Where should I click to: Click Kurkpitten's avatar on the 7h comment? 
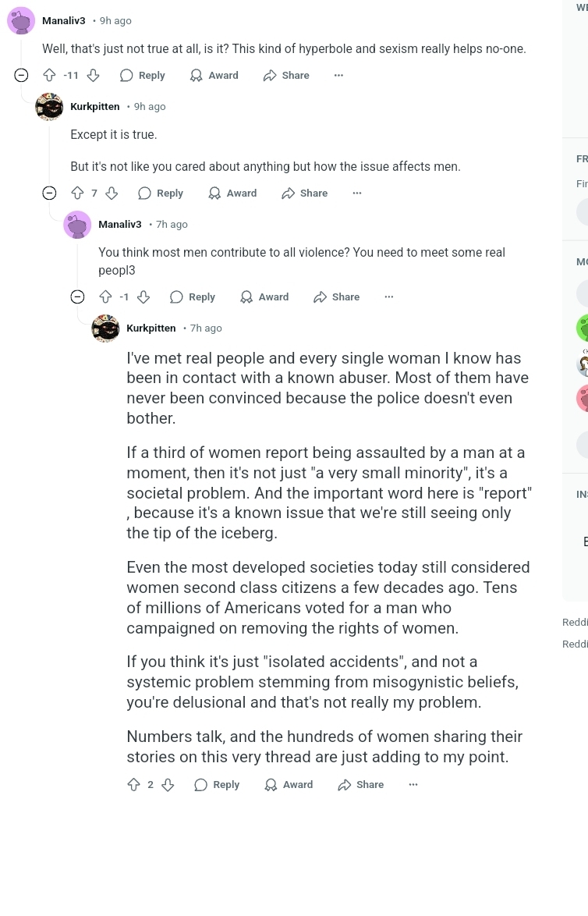(x=105, y=328)
